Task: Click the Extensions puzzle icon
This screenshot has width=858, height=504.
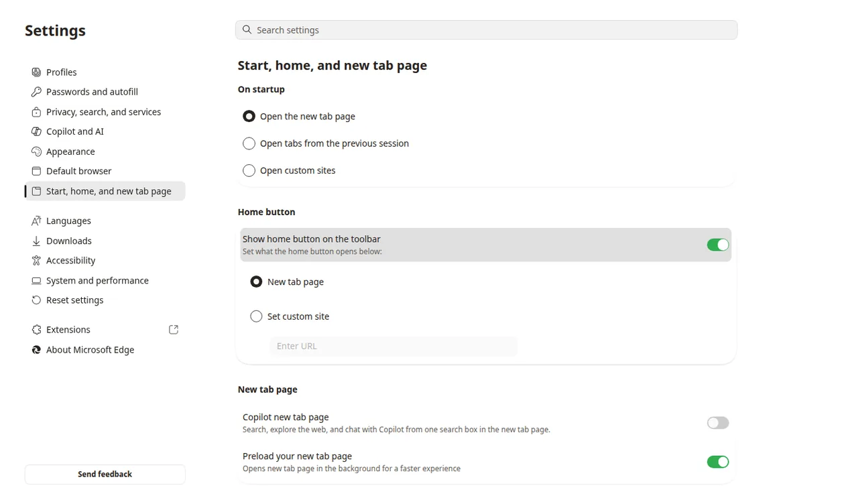Action: click(x=36, y=330)
